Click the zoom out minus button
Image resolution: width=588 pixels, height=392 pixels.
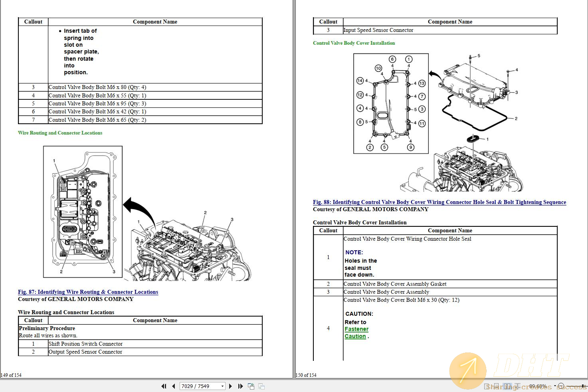561,386
